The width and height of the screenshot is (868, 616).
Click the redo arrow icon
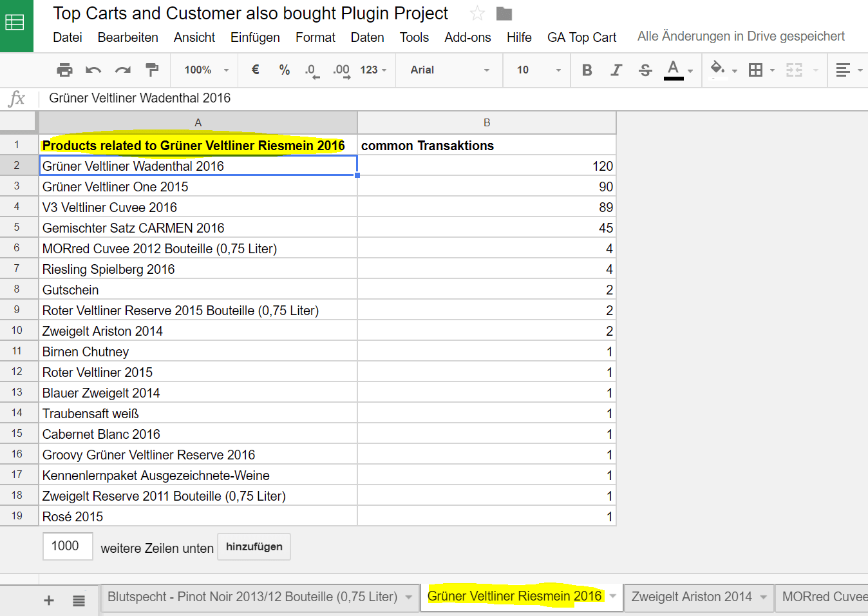pyautogui.click(x=122, y=70)
